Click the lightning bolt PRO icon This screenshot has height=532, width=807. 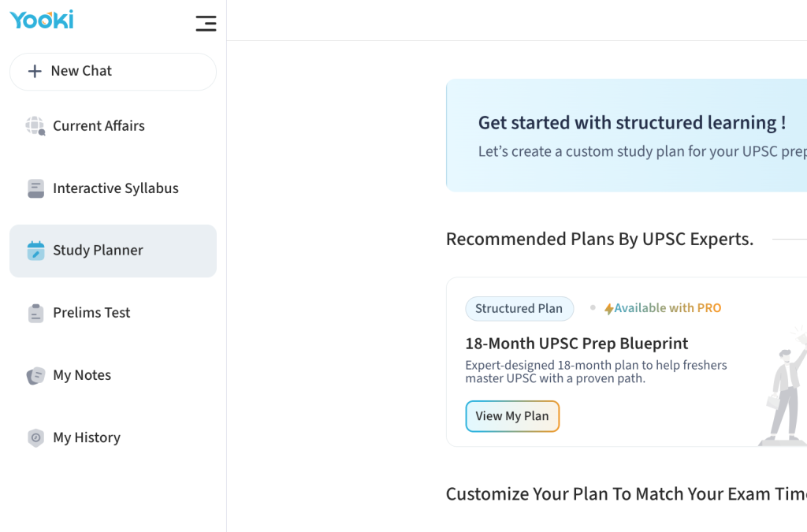pyautogui.click(x=608, y=307)
